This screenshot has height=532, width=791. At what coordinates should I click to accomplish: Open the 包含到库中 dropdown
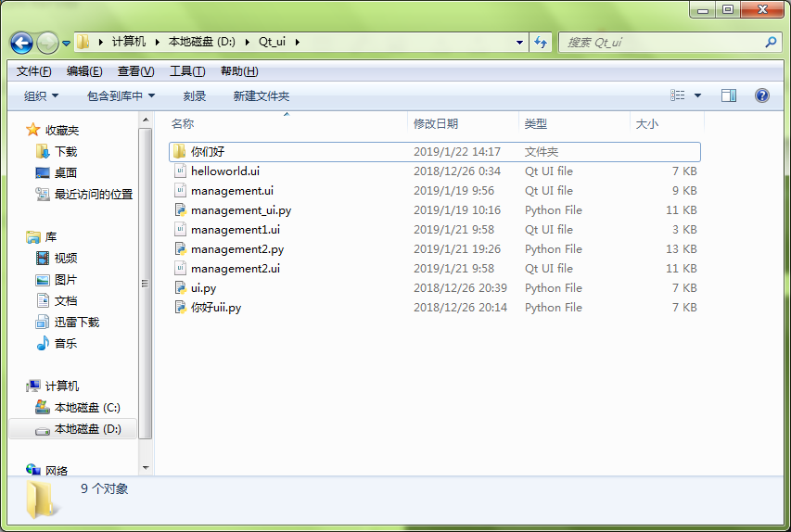click(121, 95)
